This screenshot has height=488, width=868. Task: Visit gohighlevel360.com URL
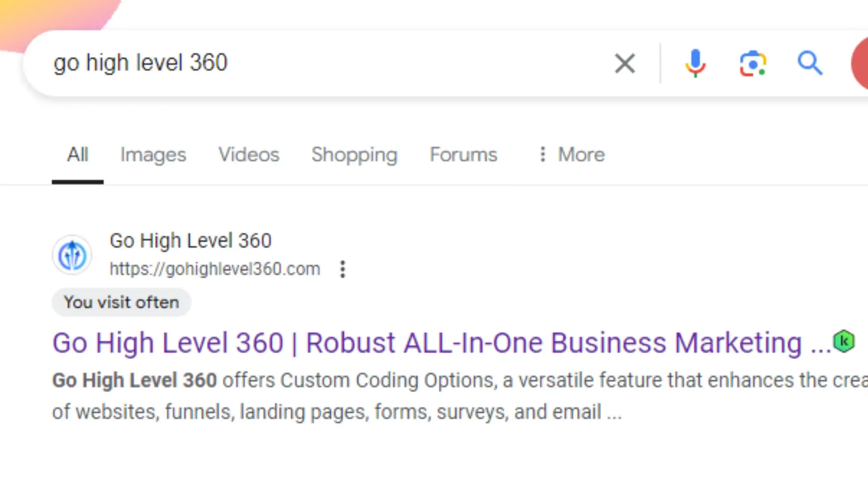[x=215, y=269]
